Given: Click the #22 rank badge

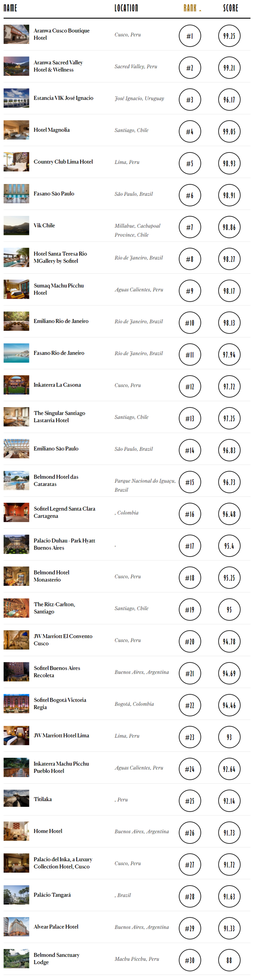Looking at the screenshot, I should coord(190,705).
